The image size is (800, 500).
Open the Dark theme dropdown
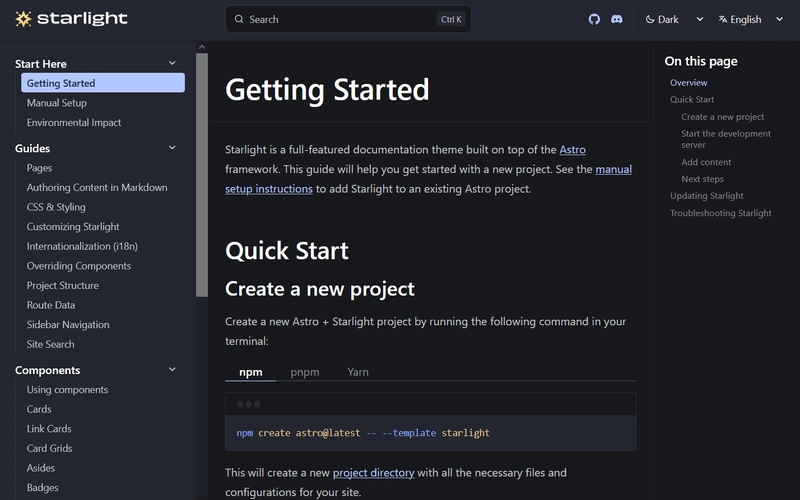point(675,19)
